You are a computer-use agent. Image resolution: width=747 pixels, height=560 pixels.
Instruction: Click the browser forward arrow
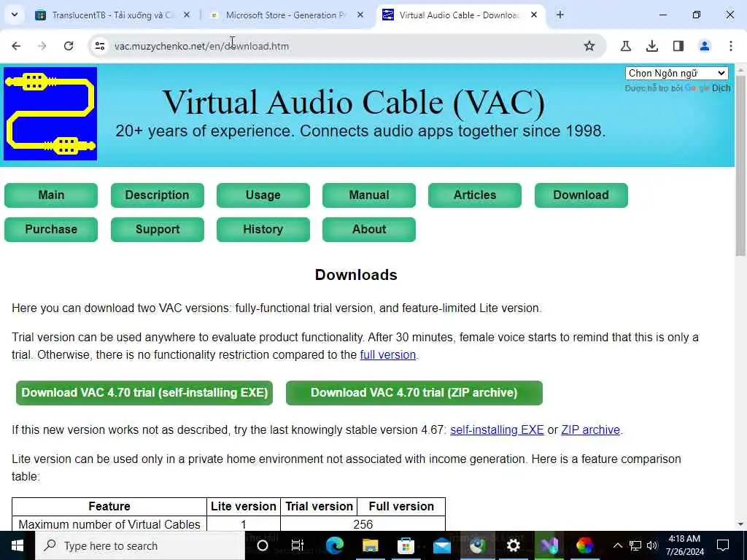(x=42, y=46)
